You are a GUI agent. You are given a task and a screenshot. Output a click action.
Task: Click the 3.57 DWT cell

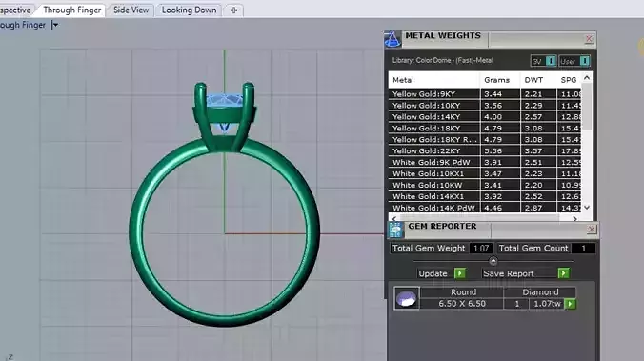point(538,151)
